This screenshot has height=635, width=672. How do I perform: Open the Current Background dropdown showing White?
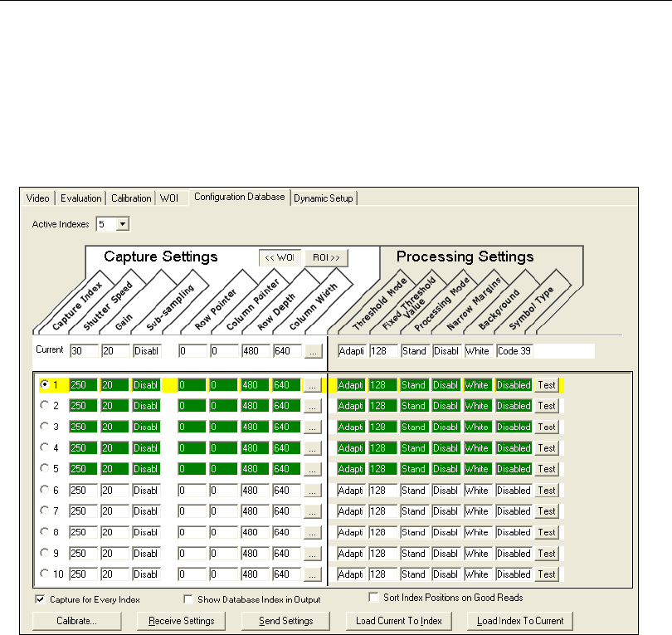tap(480, 351)
